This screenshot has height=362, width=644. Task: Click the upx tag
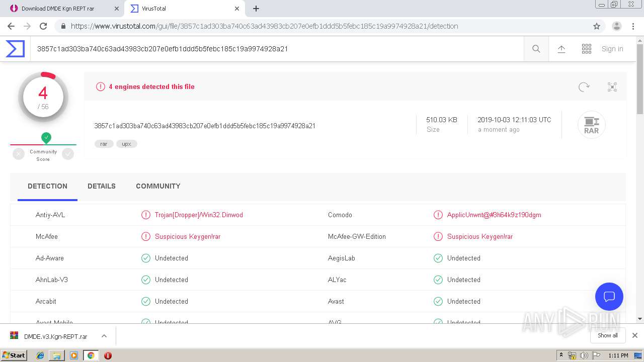(x=126, y=144)
